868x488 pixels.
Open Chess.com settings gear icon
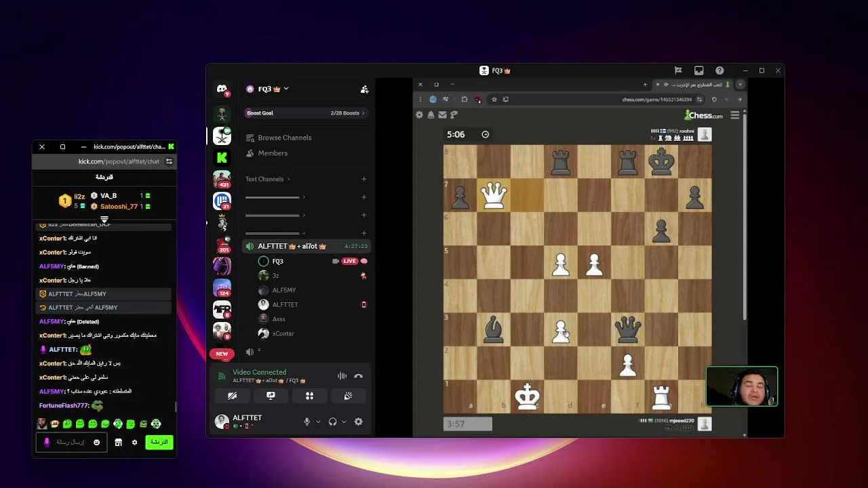point(419,115)
